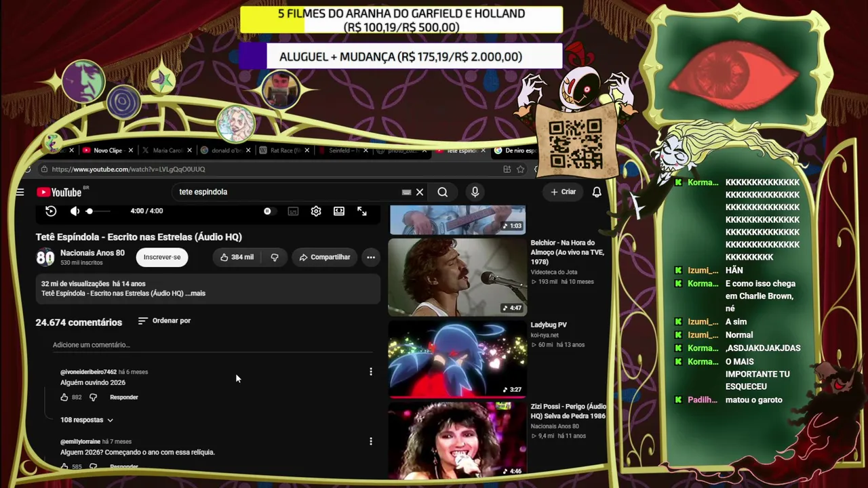The image size is (868, 488).
Task: Open the Nacionais Anos 80 channel name
Action: [x=92, y=253]
